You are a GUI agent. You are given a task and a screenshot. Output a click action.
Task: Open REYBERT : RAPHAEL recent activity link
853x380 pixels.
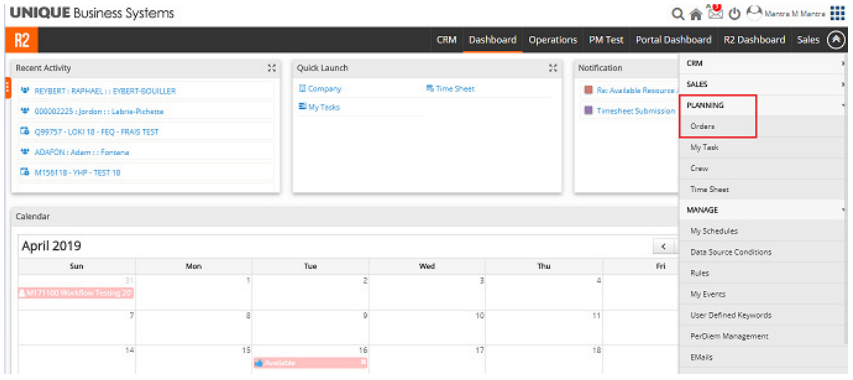tap(105, 91)
